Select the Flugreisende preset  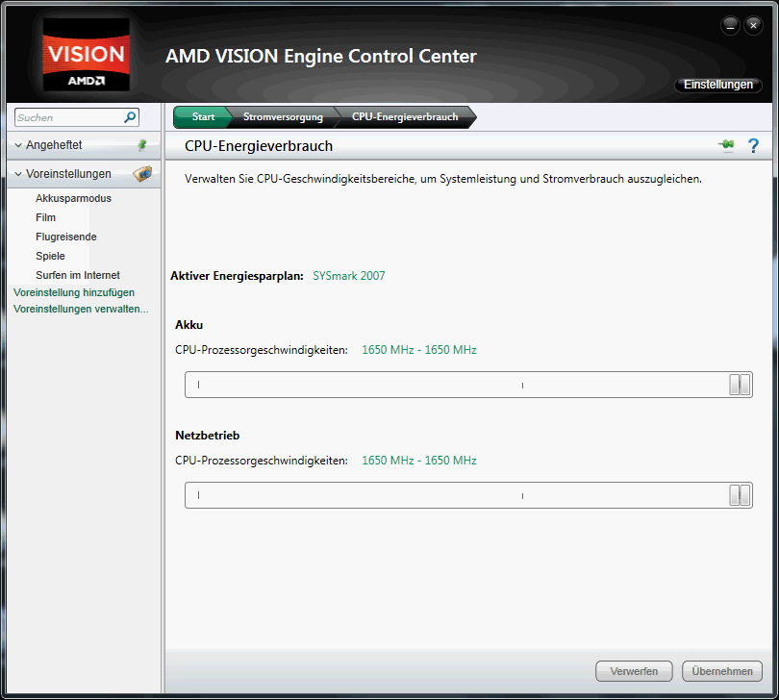point(66,237)
